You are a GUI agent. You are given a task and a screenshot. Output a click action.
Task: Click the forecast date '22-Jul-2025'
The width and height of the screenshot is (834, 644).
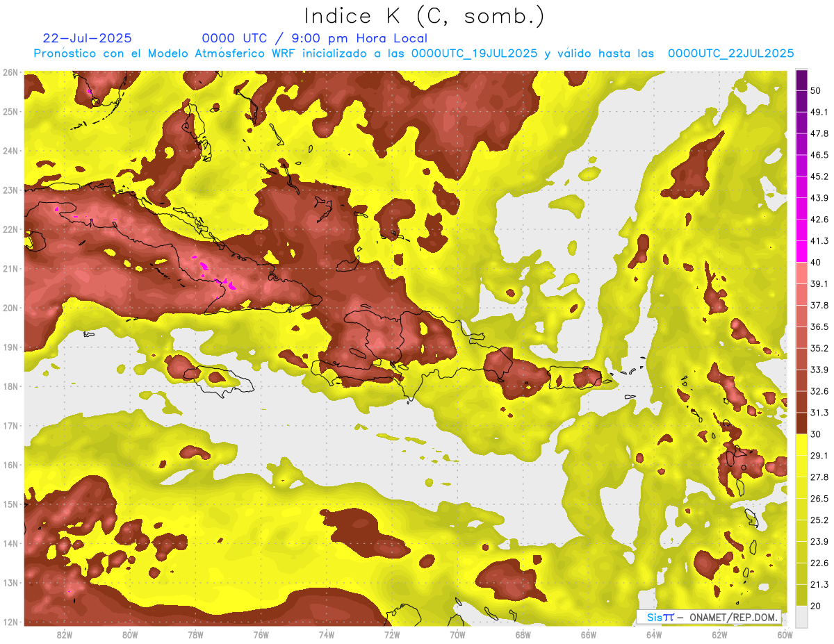87,38
